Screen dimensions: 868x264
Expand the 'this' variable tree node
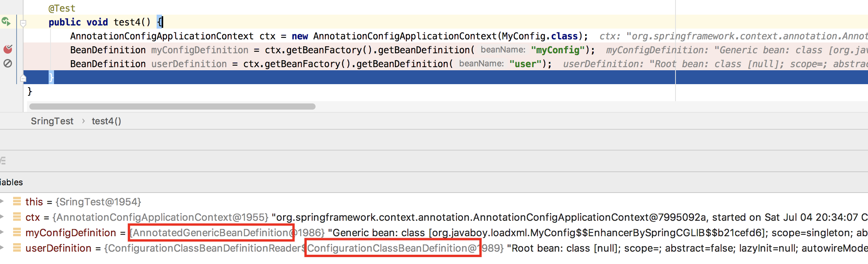tap(2, 201)
